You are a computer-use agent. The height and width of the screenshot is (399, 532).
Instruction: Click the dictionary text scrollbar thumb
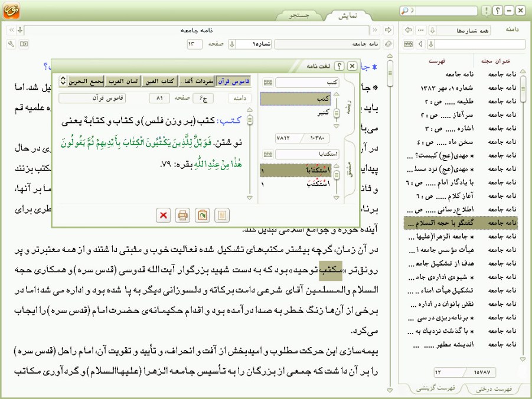pyautogui.click(x=250, y=120)
